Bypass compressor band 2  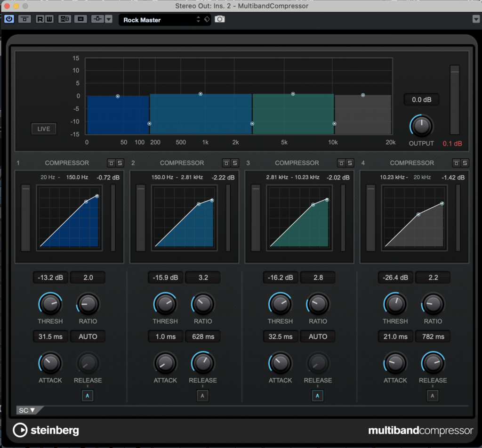226,163
